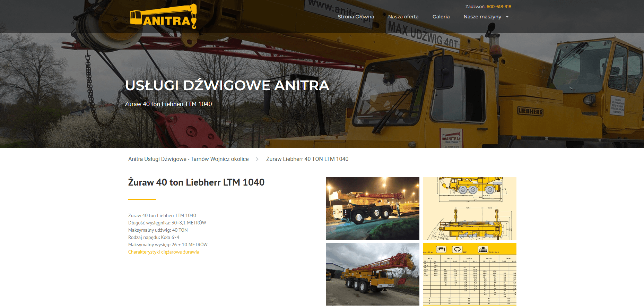
Task: Open the yellow load chart table thumbnail
Action: 470,274
